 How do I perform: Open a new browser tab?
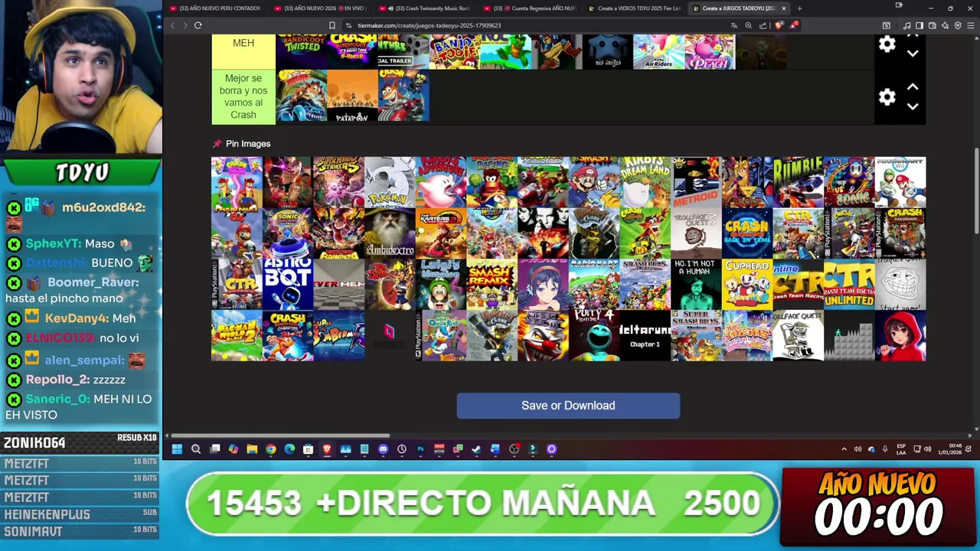click(799, 8)
